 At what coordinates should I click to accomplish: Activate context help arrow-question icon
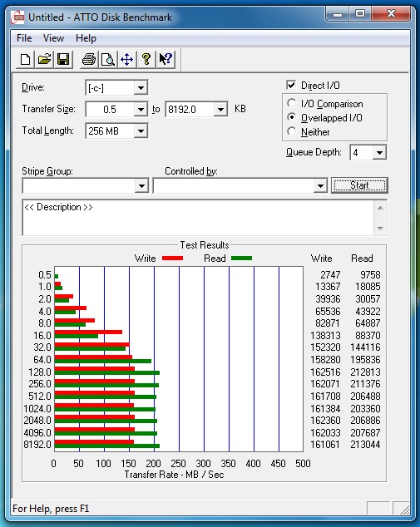166,60
